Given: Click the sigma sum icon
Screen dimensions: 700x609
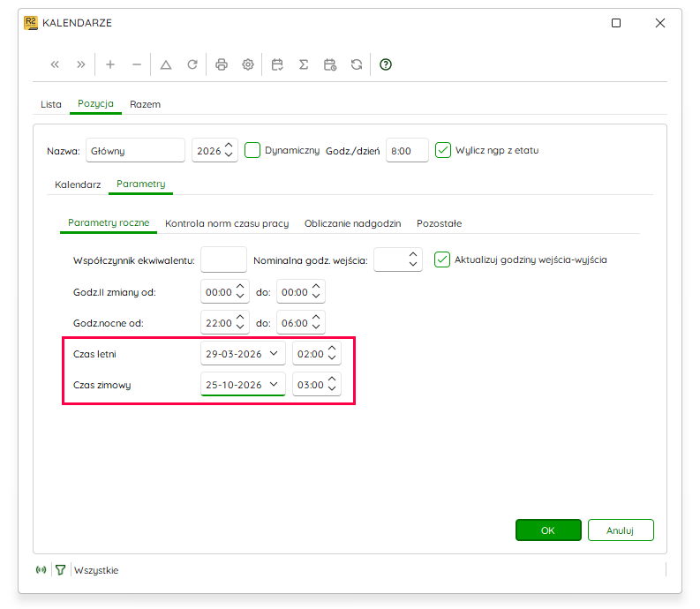Looking at the screenshot, I should coord(304,64).
